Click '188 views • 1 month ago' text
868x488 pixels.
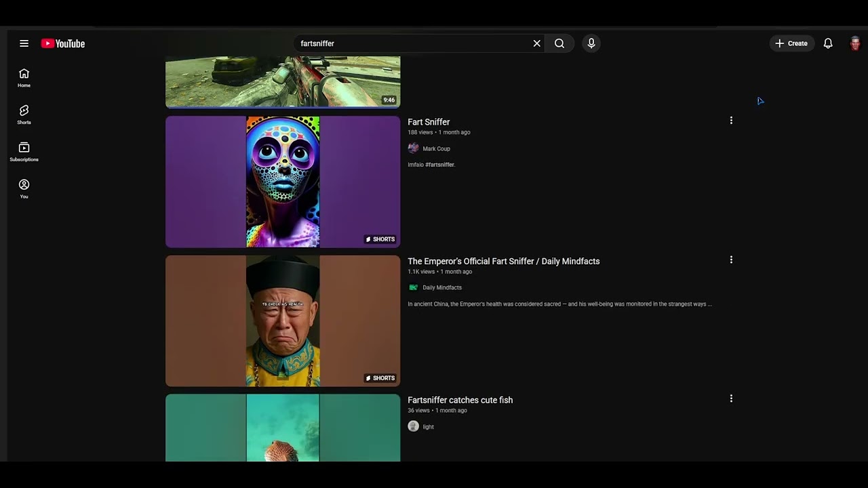(439, 132)
